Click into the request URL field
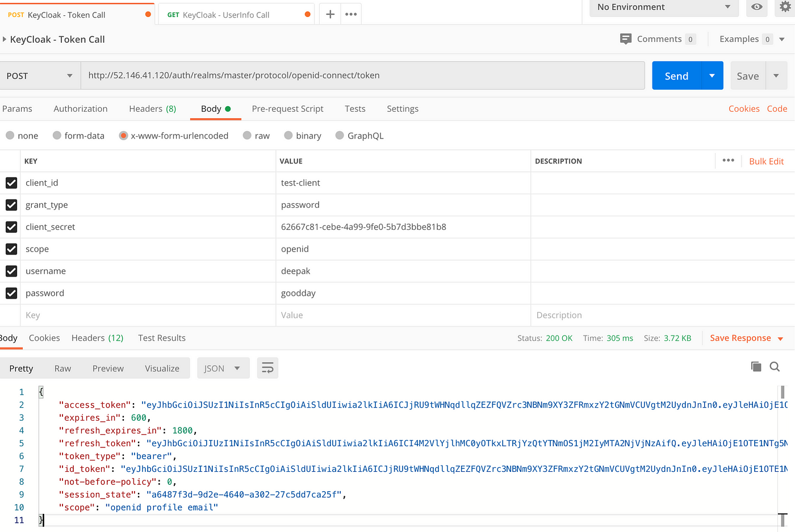The width and height of the screenshot is (795, 532). 363,76
